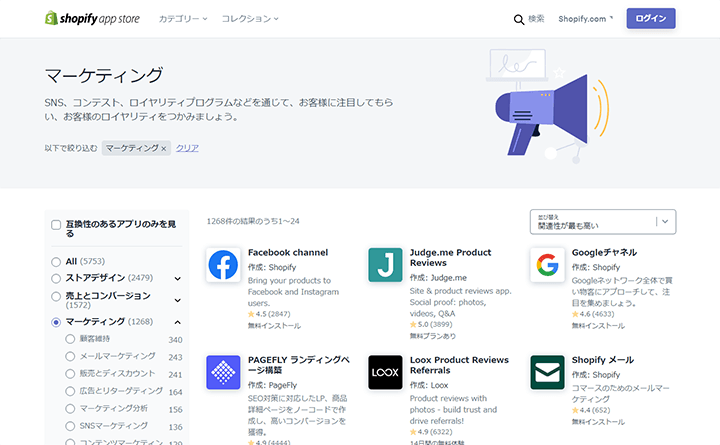Screen dimensions: 720x445
Task: Enable the 互換性のあるアプリのみを見る checkbox
Action: [x=56, y=226]
